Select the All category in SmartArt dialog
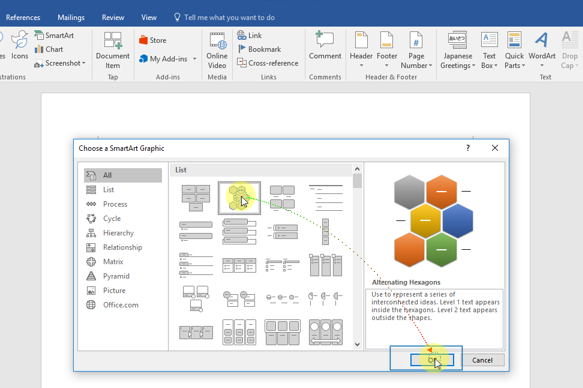The width and height of the screenshot is (583, 388). click(123, 175)
